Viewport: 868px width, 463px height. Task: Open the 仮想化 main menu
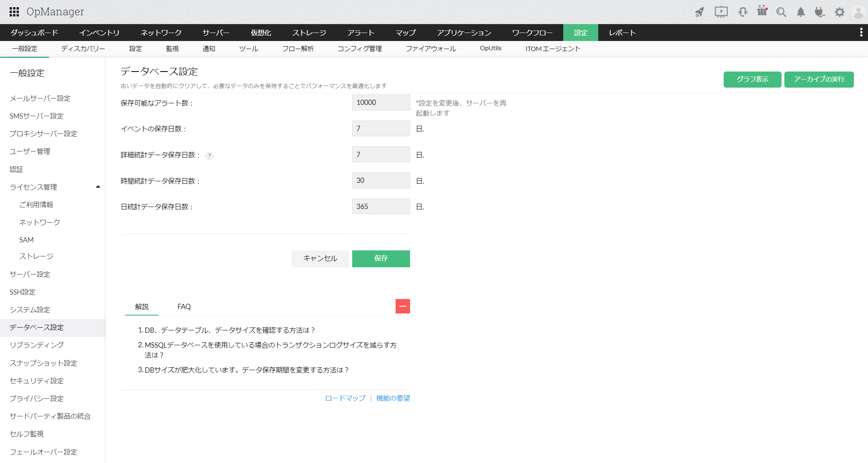pos(261,33)
